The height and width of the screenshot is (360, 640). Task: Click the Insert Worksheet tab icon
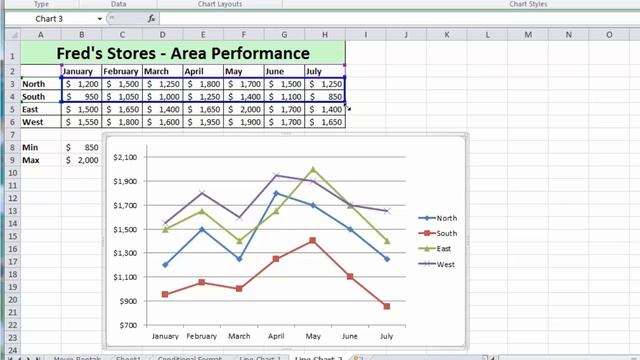point(357,358)
